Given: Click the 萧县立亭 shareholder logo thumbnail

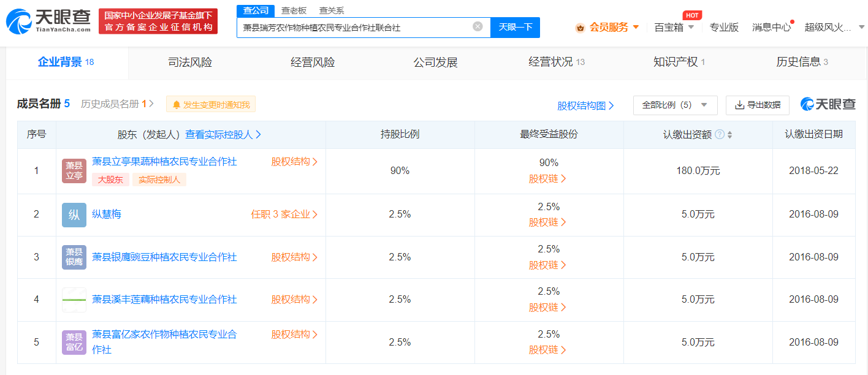Looking at the screenshot, I should tap(74, 171).
